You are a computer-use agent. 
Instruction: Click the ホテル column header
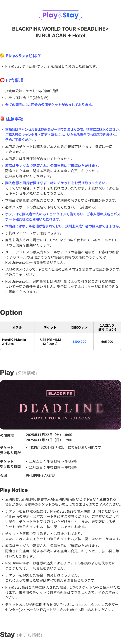coord(17,327)
